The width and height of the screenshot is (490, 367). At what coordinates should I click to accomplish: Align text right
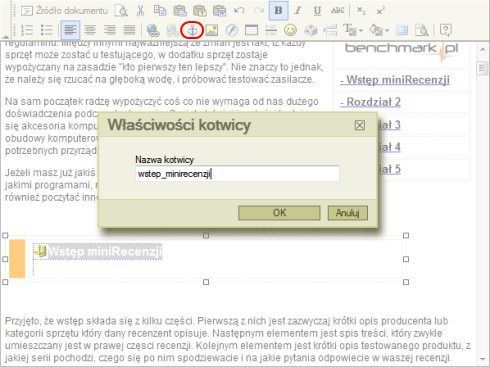(109, 30)
